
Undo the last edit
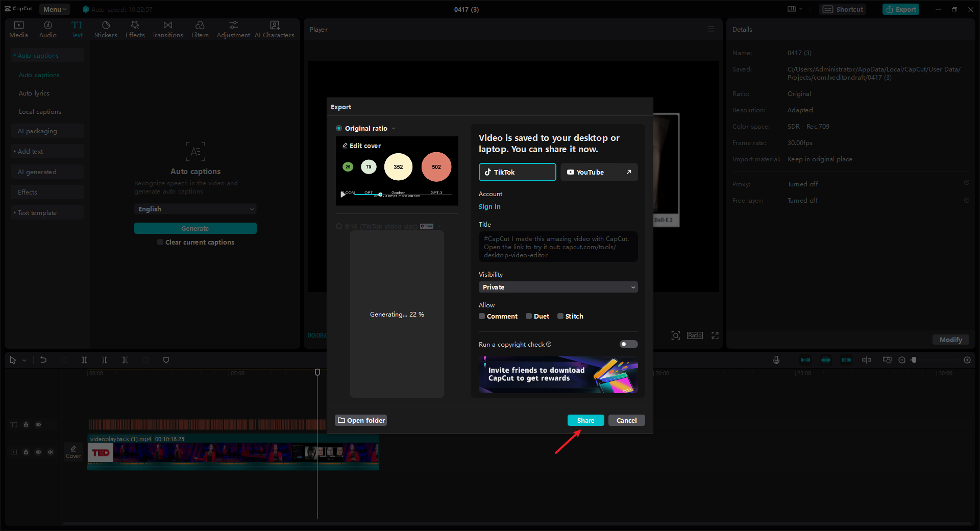tap(43, 360)
